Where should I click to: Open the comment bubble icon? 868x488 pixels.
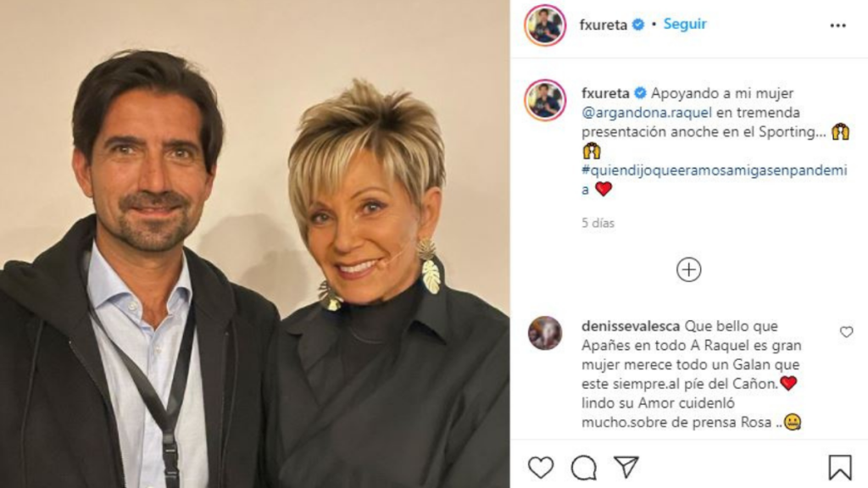coord(583,468)
